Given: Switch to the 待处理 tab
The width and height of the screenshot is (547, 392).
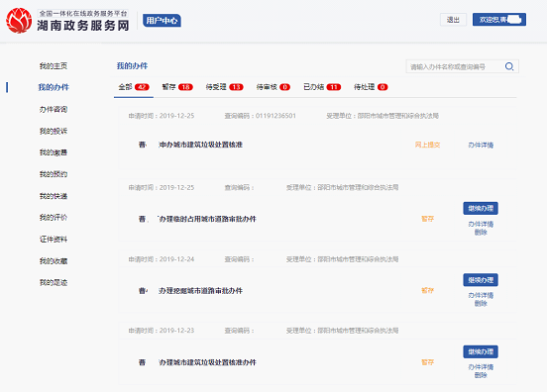Looking at the screenshot, I should 371,87.
